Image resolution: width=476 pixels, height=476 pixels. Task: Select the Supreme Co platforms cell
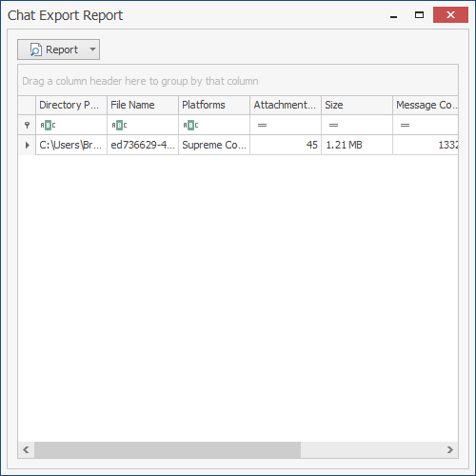point(214,145)
